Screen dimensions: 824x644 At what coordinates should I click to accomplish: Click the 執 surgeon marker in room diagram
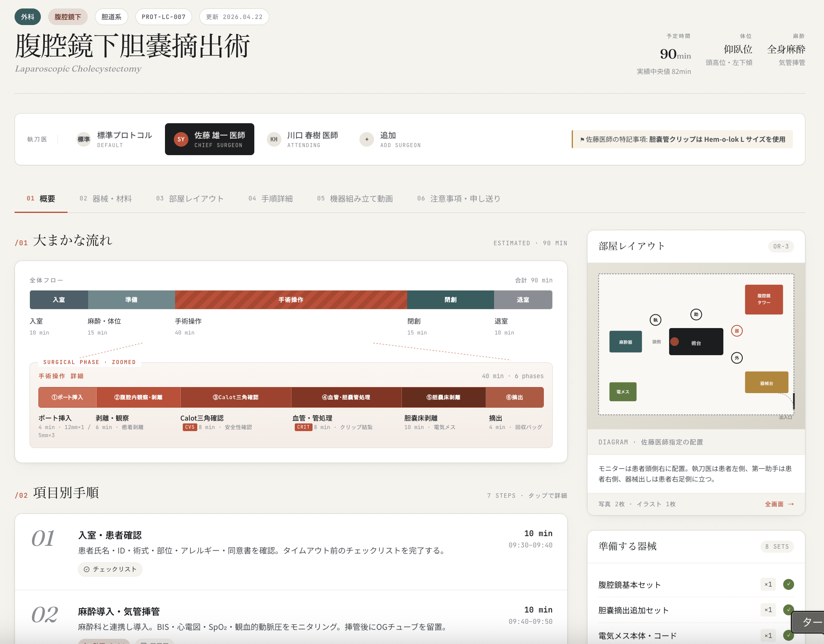pyautogui.click(x=655, y=320)
